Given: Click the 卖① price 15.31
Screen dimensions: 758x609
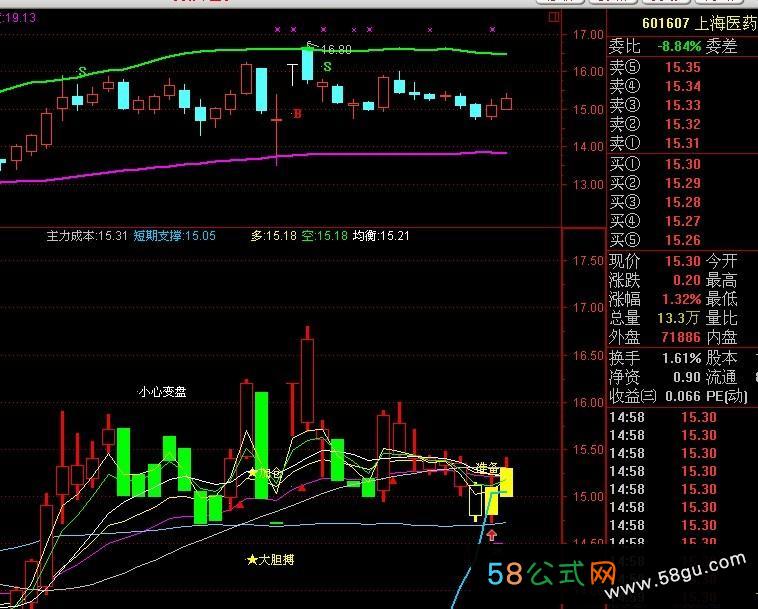Looking at the screenshot, I should [x=683, y=143].
